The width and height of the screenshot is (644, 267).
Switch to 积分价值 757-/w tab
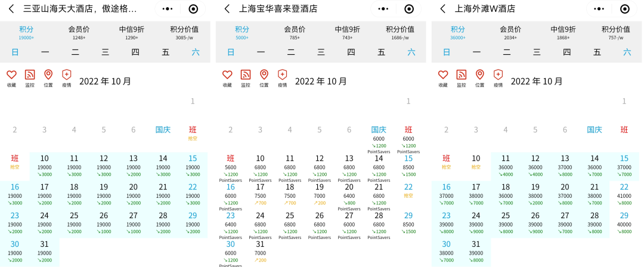coord(615,32)
